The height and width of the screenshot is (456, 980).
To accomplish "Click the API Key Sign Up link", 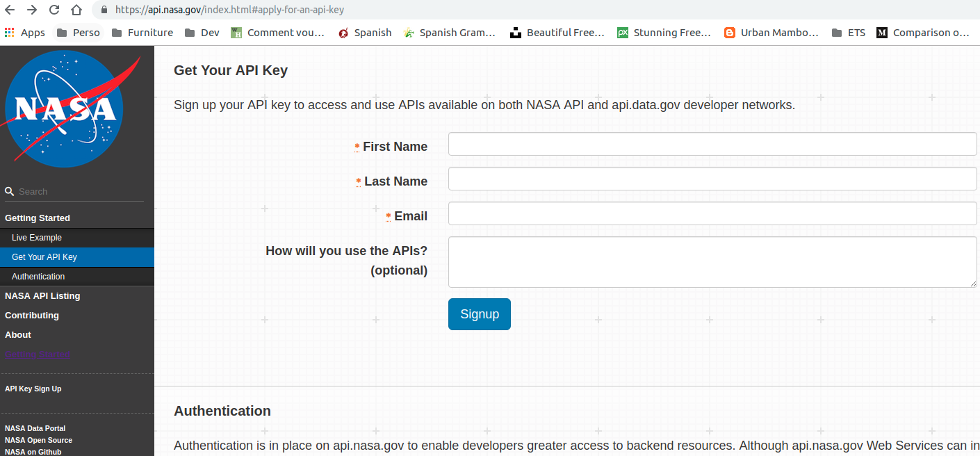I will [x=33, y=389].
